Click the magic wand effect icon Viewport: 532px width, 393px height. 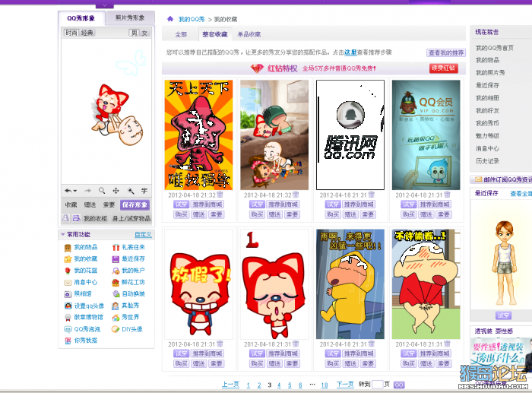131,191
